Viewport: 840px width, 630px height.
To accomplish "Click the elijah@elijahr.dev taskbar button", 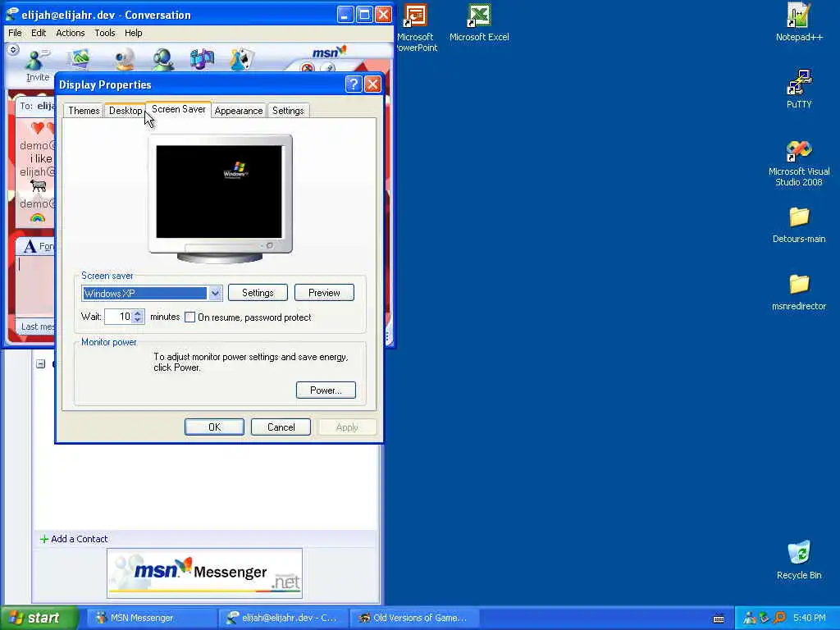I will point(283,618).
